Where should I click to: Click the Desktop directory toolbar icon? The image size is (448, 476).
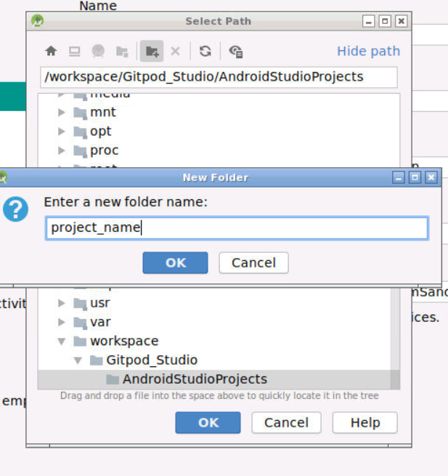[x=74, y=51]
